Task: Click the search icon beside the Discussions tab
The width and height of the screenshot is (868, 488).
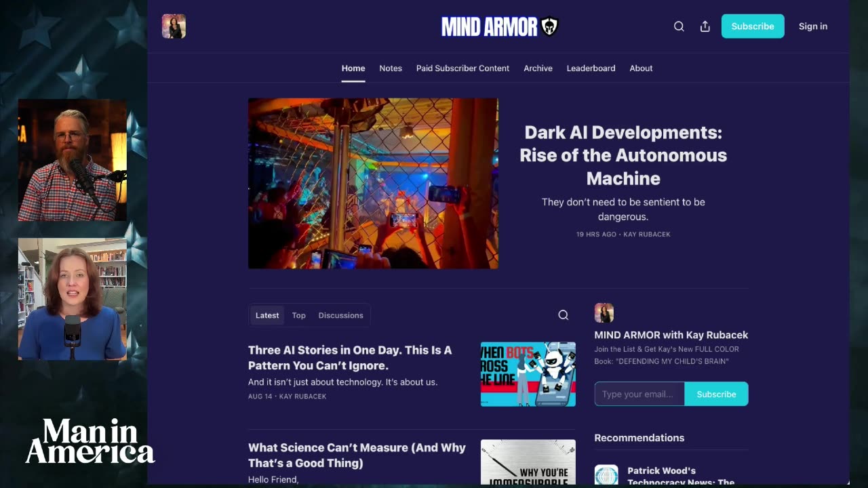Action: point(563,315)
